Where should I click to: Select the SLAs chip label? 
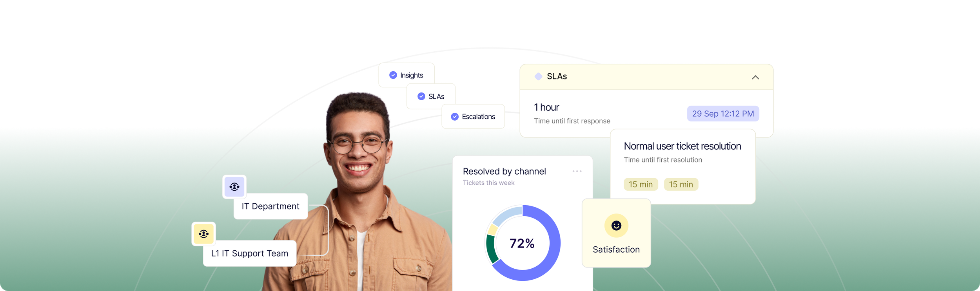(x=436, y=96)
